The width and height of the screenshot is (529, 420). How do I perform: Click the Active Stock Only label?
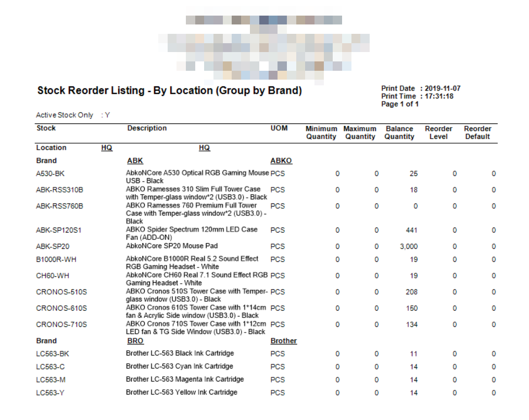coord(65,115)
